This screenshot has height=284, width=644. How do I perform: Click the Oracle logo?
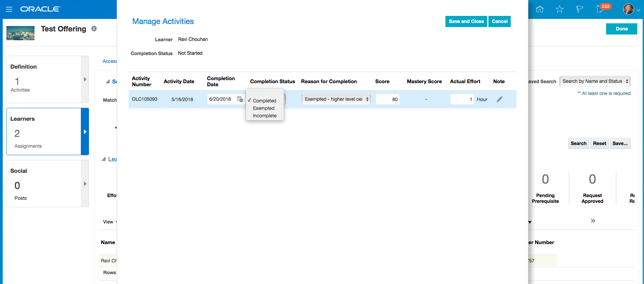pos(40,9)
